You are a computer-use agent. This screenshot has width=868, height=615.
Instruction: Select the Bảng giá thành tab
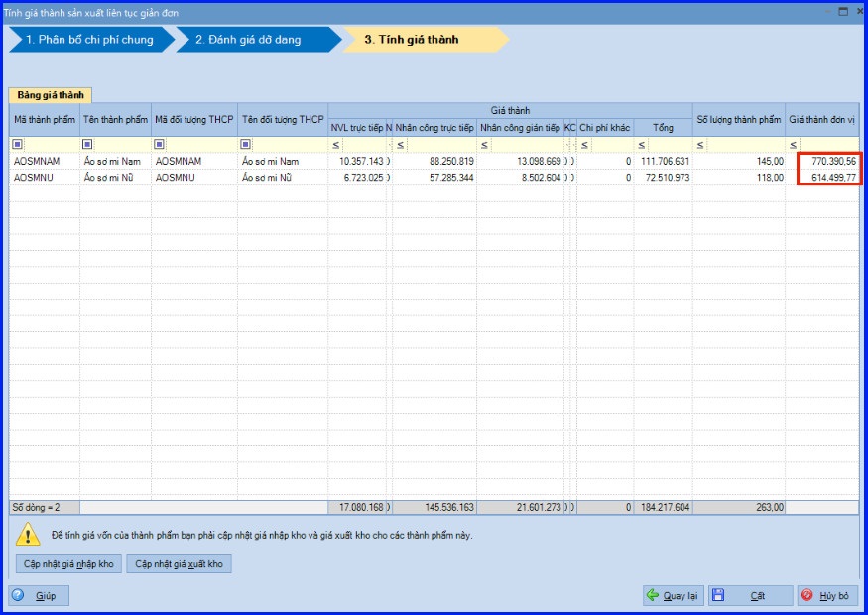pyautogui.click(x=51, y=95)
